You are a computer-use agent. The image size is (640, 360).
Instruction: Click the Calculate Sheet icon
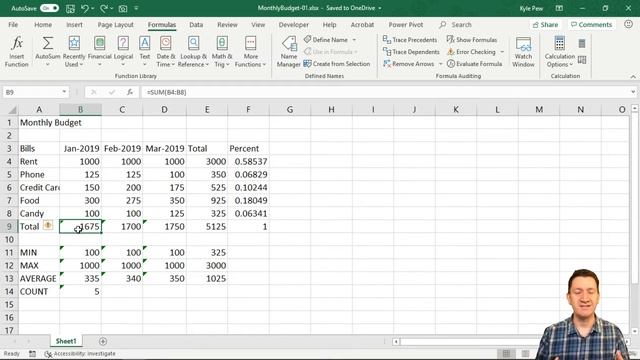(x=582, y=60)
